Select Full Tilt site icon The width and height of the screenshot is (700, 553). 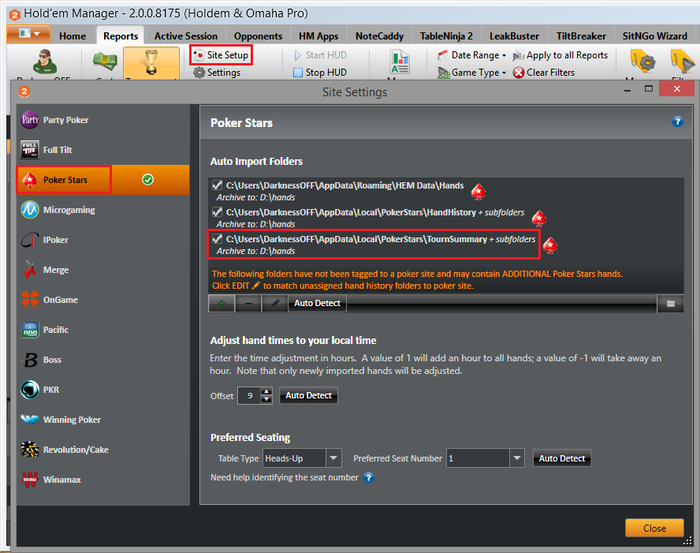[30, 150]
